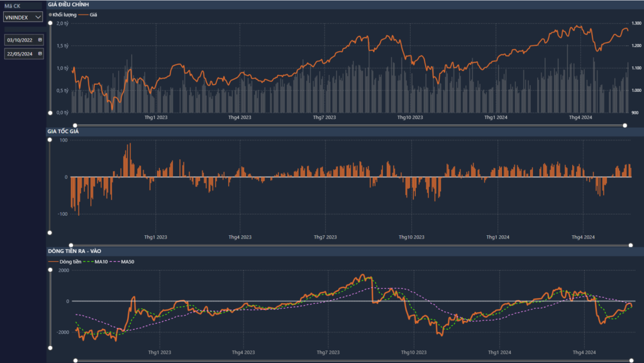Toggle Khối lượng series in price chart legend
The image size is (644, 363).
pyautogui.click(x=64, y=14)
